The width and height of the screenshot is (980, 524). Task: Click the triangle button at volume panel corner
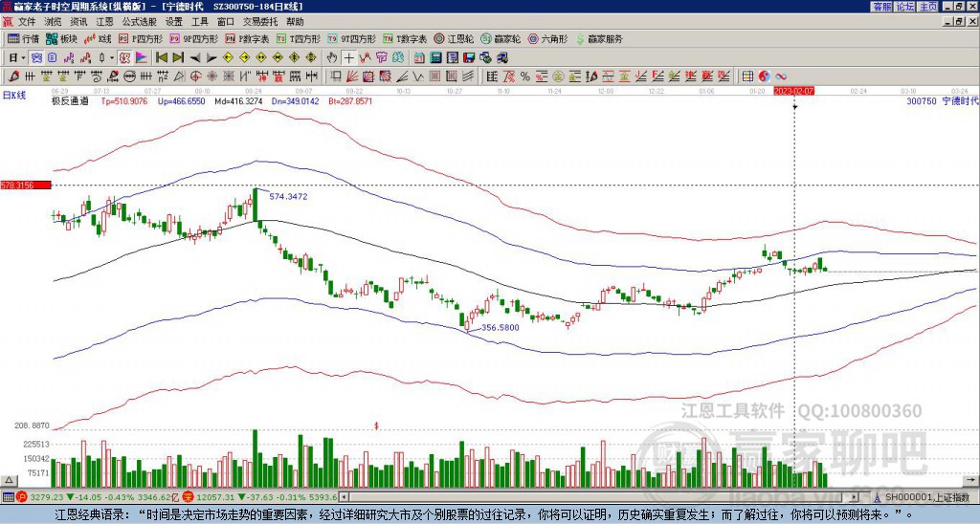tap(8, 480)
